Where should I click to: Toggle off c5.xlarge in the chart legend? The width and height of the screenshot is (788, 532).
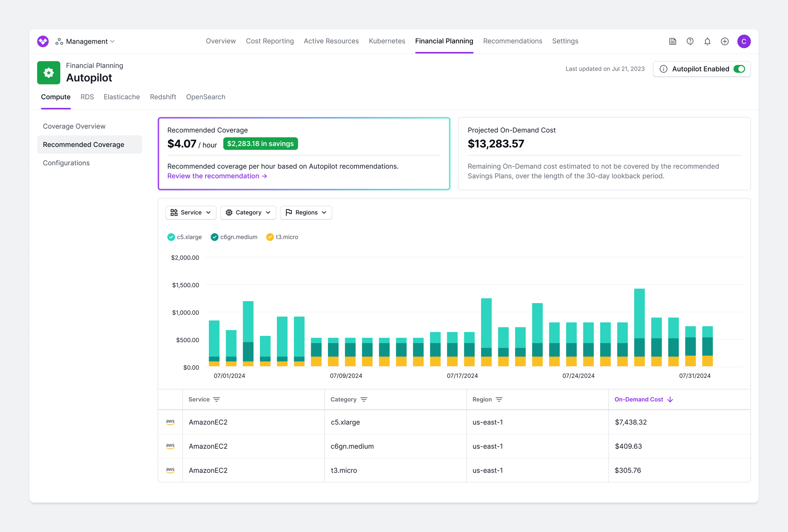click(x=184, y=237)
